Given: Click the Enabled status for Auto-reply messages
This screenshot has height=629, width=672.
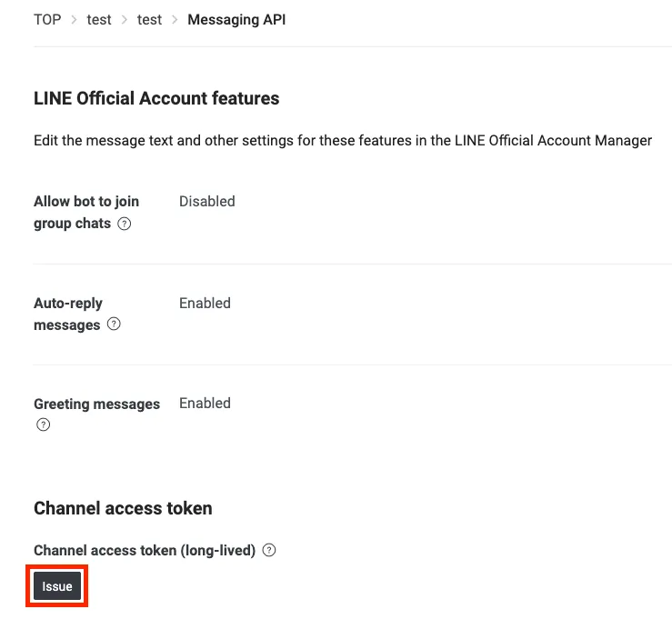Looking at the screenshot, I should [x=205, y=303].
